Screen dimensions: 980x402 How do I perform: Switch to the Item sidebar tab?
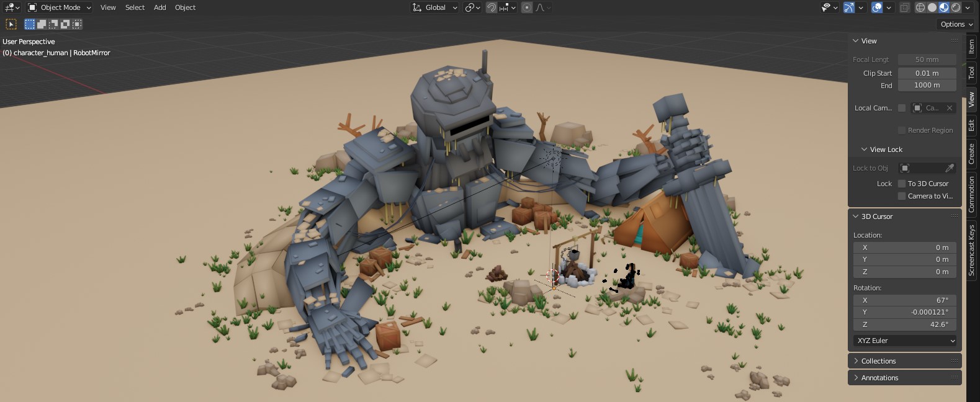point(971,46)
